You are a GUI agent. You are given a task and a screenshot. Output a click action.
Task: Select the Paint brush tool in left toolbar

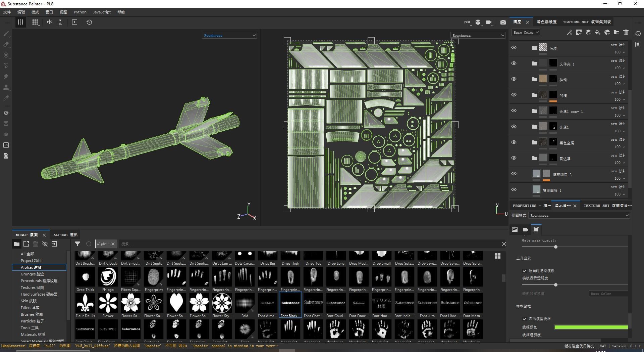(6, 34)
